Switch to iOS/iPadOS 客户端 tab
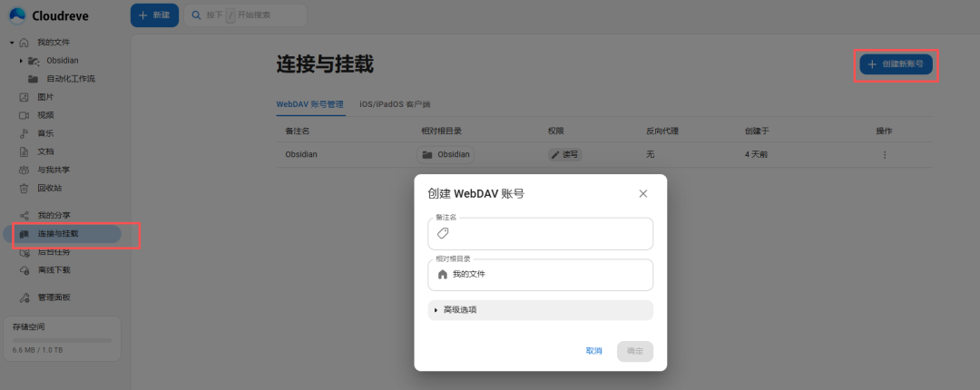Screen dimensions: 980x390 click(x=395, y=104)
